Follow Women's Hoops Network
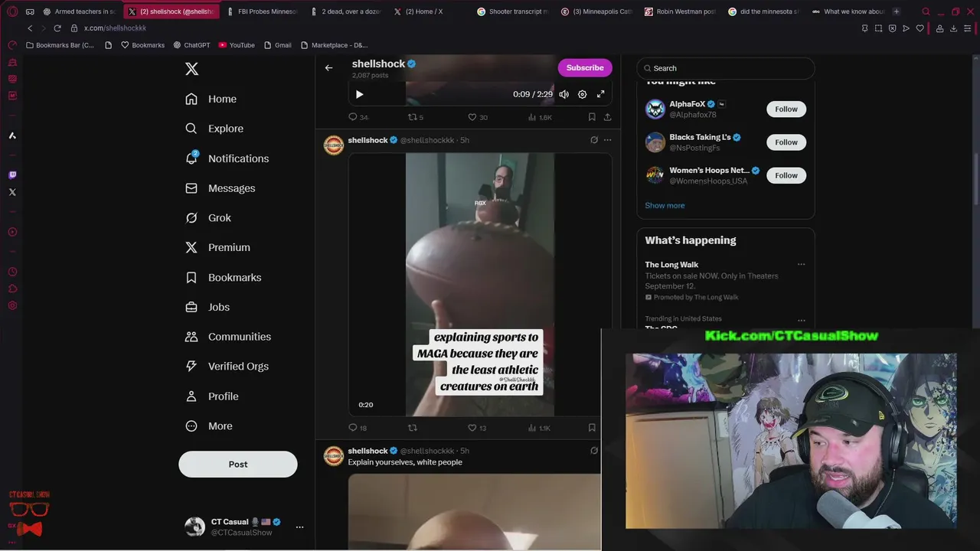The image size is (980, 551). tap(786, 175)
